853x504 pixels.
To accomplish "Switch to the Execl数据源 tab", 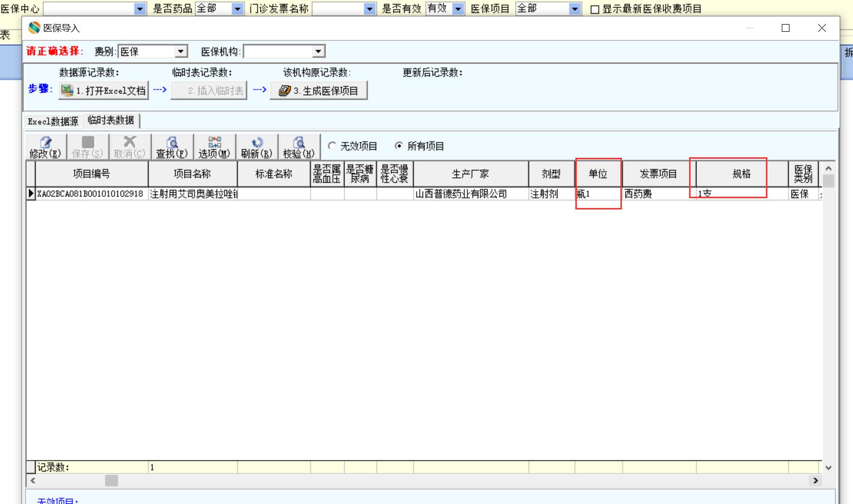I will [x=53, y=121].
